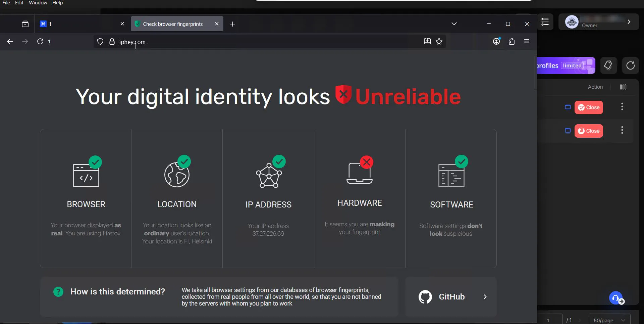Viewport: 644px width, 324px height.
Task: Expand the list all tabs dropdown arrow
Action: coord(454,24)
